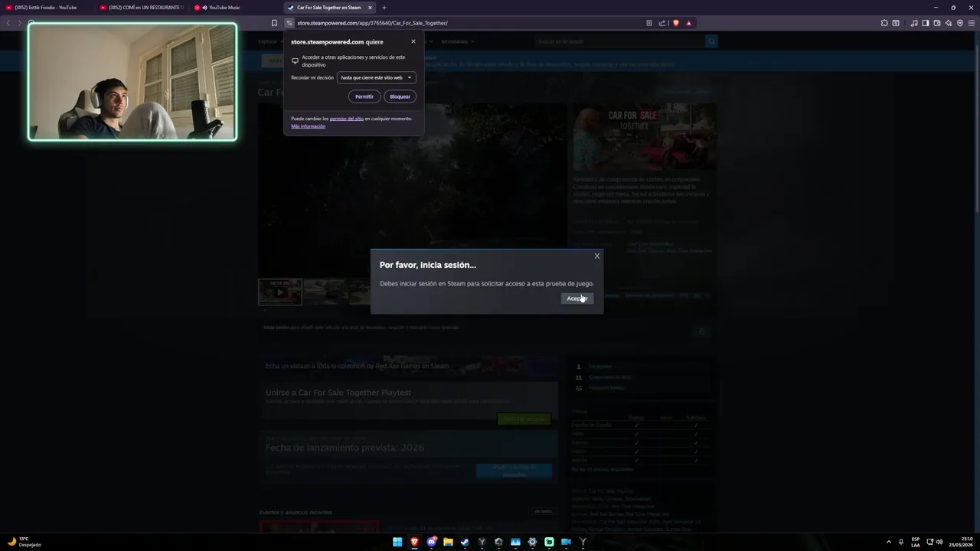The width and height of the screenshot is (980, 551).
Task: Click Aceptar in the login dialog
Action: pos(577,298)
